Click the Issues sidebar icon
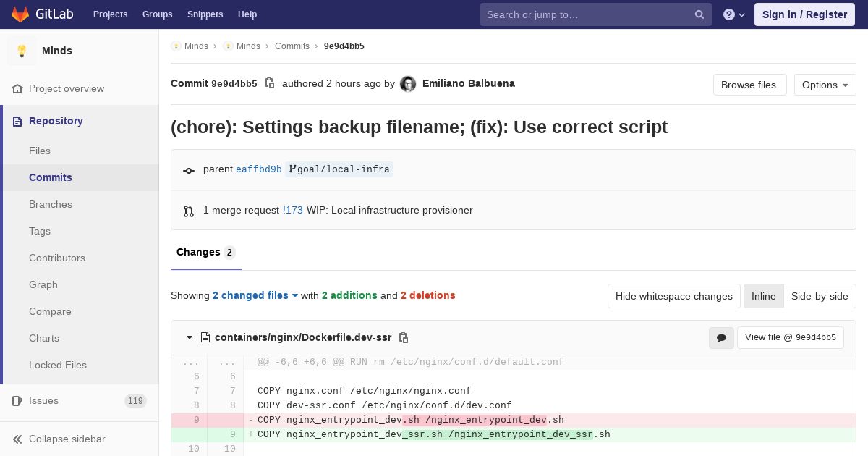 [17, 401]
